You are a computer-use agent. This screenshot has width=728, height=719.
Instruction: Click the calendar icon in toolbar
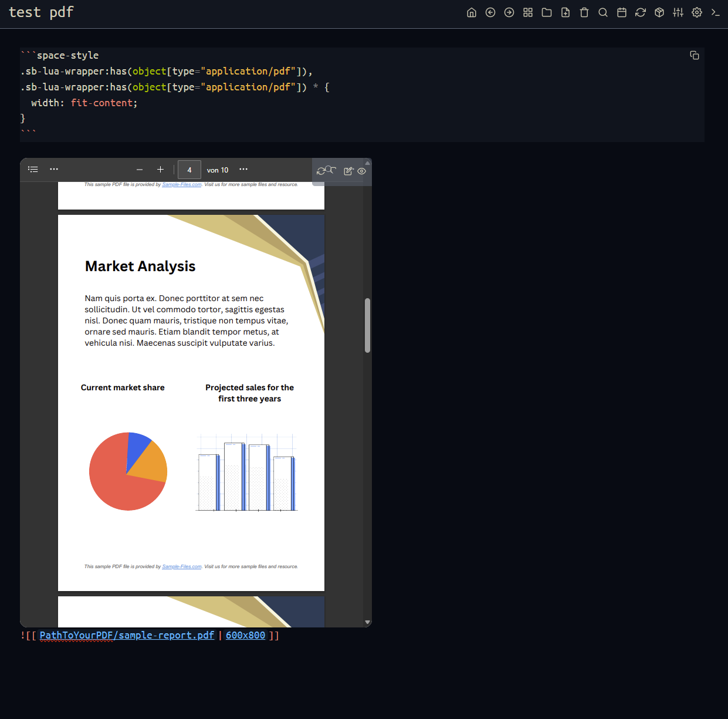(x=622, y=12)
